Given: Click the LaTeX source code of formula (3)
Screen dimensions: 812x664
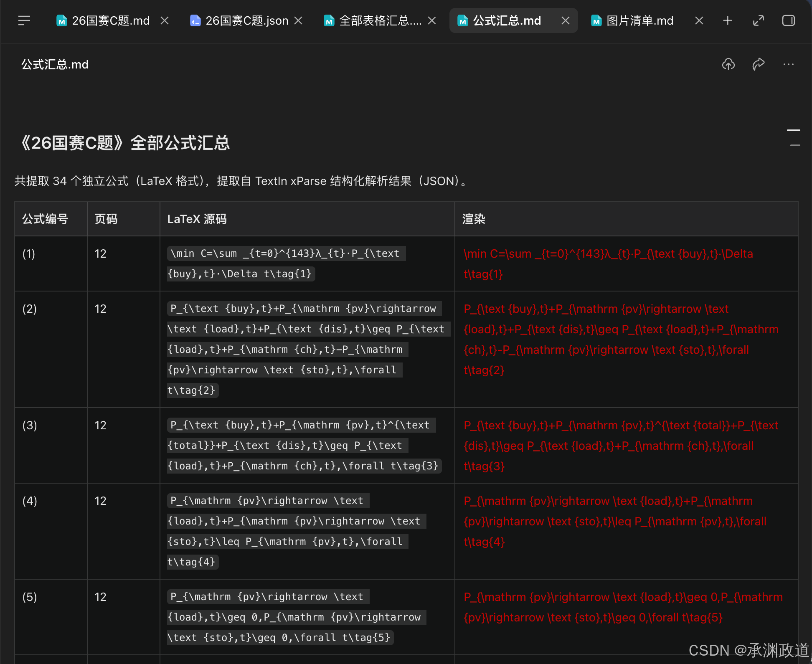Looking at the screenshot, I should click(x=304, y=445).
